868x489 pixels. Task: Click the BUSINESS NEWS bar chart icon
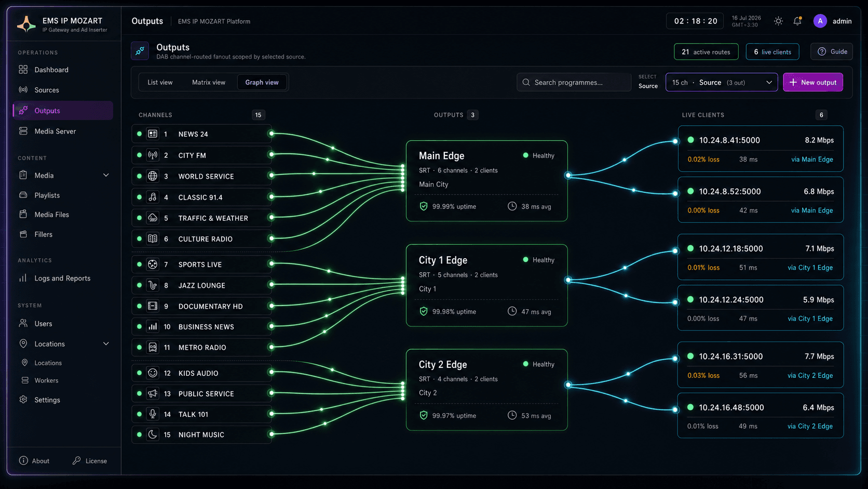(153, 327)
